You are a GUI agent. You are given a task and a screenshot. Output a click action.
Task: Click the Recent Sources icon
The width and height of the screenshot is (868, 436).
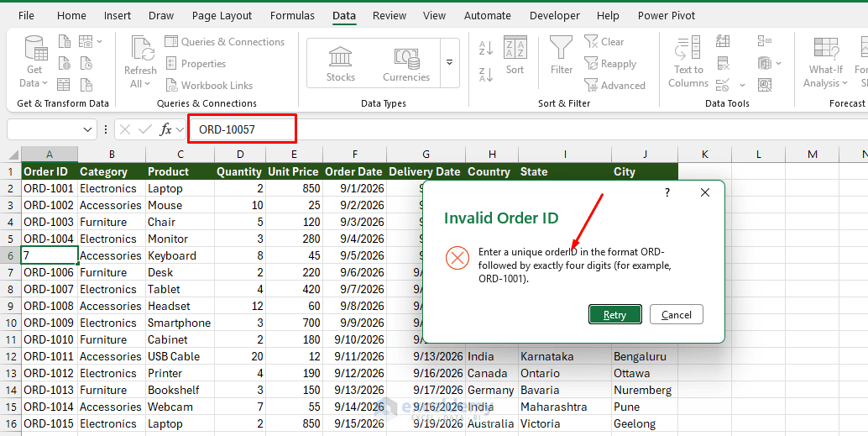click(86, 63)
